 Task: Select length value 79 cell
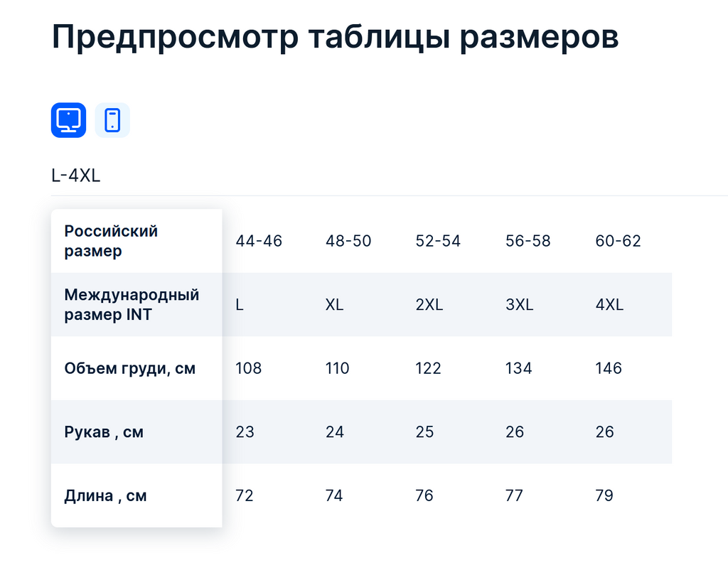pos(604,495)
